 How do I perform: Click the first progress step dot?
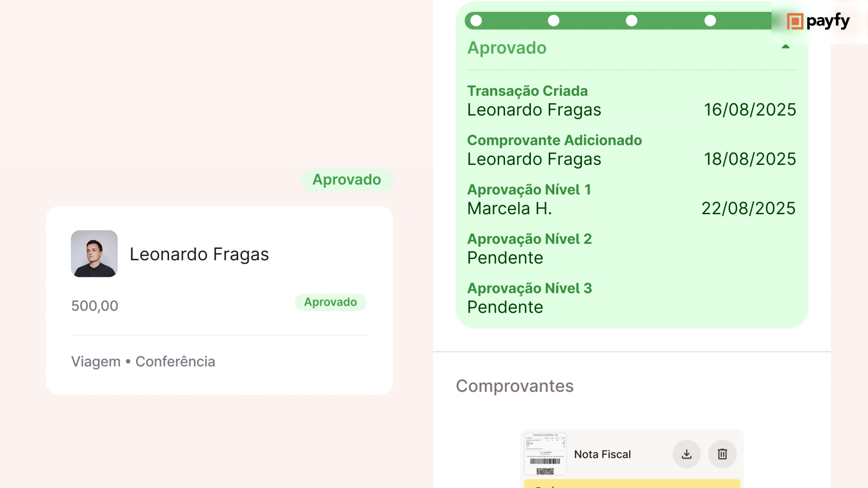point(476,21)
